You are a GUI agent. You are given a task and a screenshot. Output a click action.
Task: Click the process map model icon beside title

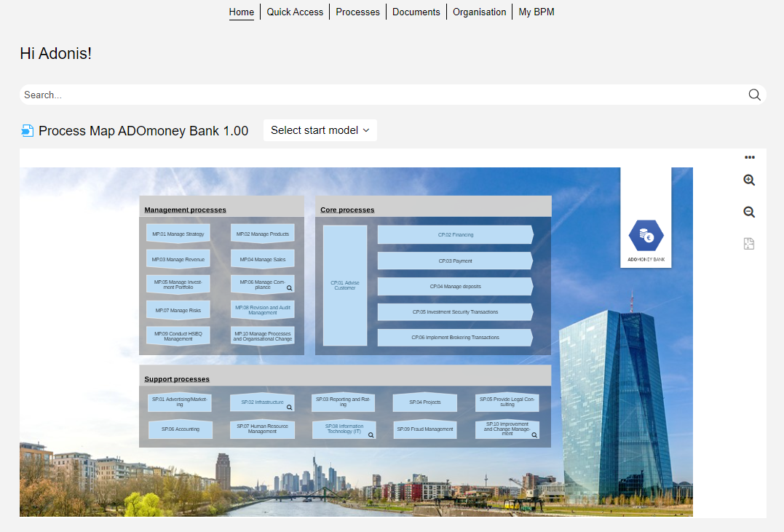coord(28,131)
